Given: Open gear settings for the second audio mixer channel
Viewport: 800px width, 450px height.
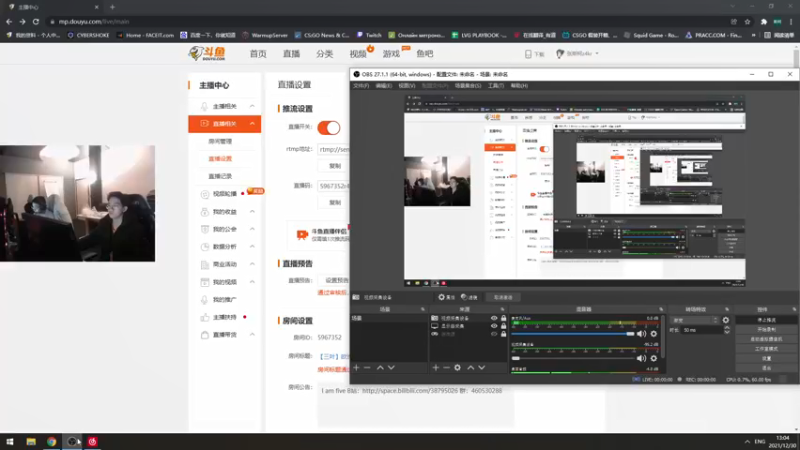Looking at the screenshot, I should (x=654, y=358).
